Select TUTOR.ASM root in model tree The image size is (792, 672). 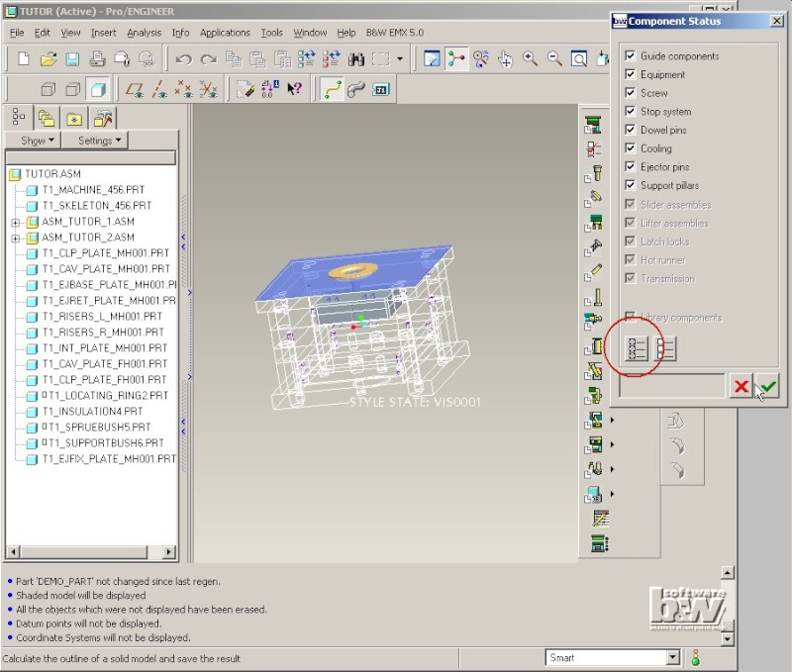pos(52,174)
